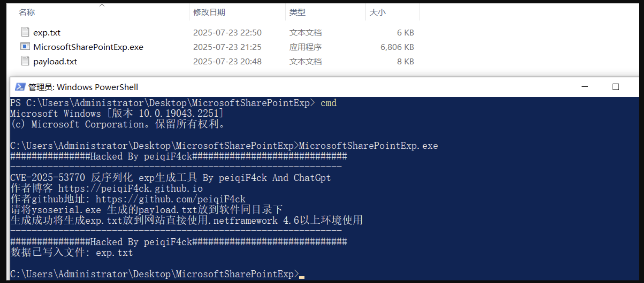Toggle sort using the arrow above 名称
This screenshot has width=644, height=283.
tap(102, 5)
